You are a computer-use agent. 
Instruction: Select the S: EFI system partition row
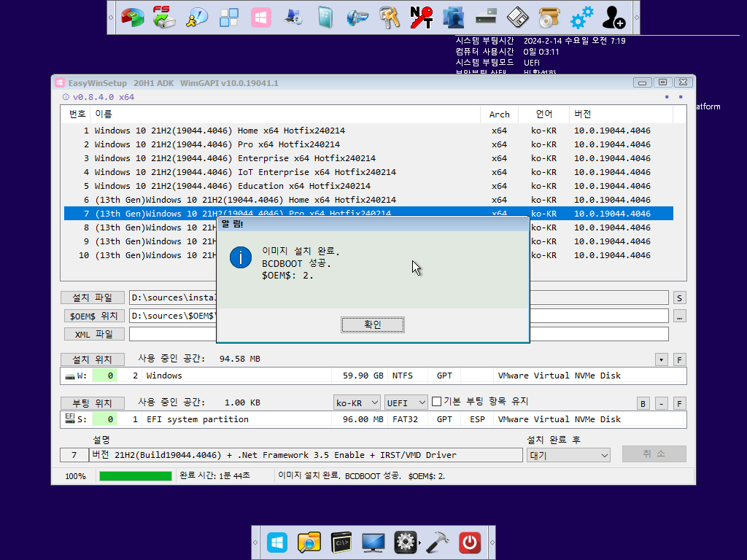point(373,419)
